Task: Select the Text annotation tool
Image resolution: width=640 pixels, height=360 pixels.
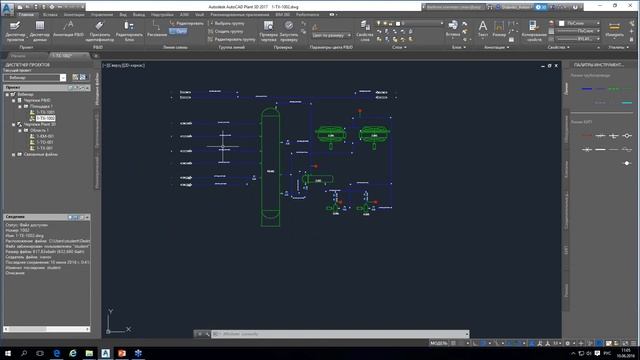Action: tap(482, 29)
